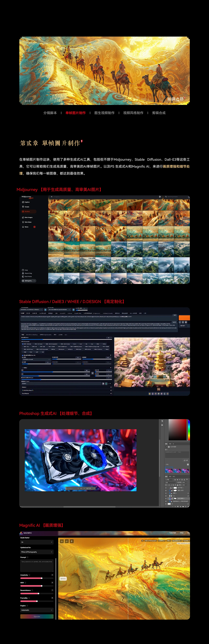This screenshot has height=644, width=209.
Task: Open the Stable Diffusion VAE dropdown
Action: click(x=60, y=309)
